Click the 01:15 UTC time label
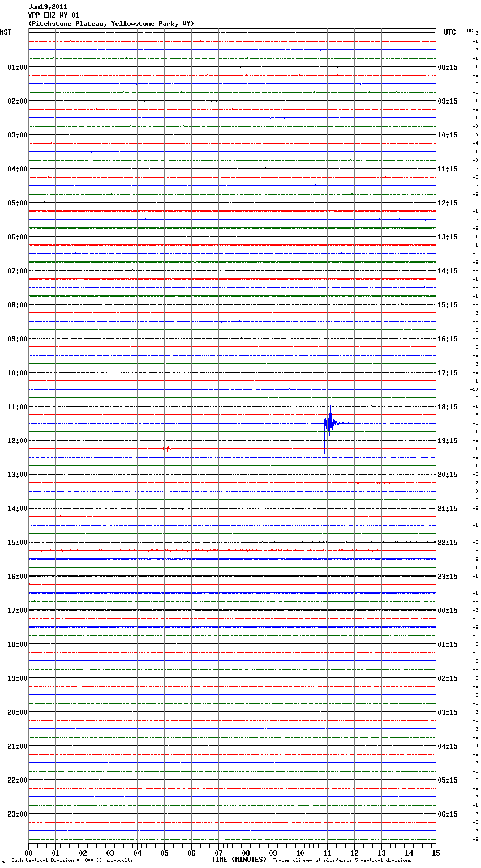This screenshot has height=868, width=481. click(448, 644)
